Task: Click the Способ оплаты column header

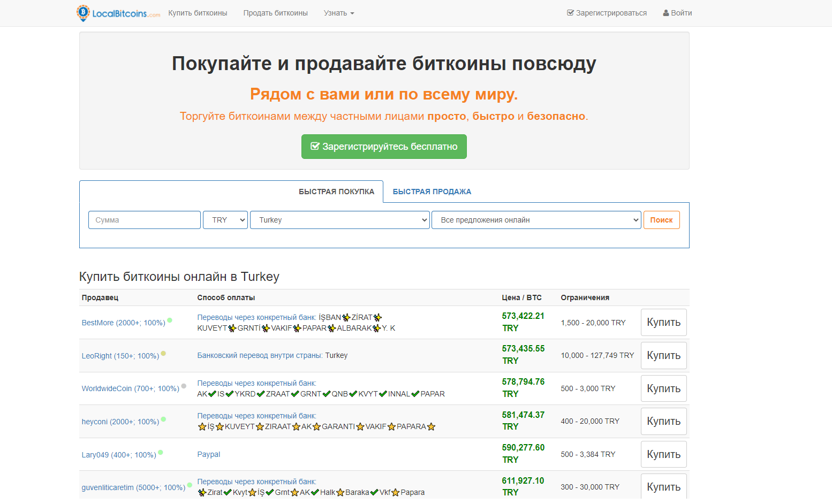Action: [x=226, y=297]
